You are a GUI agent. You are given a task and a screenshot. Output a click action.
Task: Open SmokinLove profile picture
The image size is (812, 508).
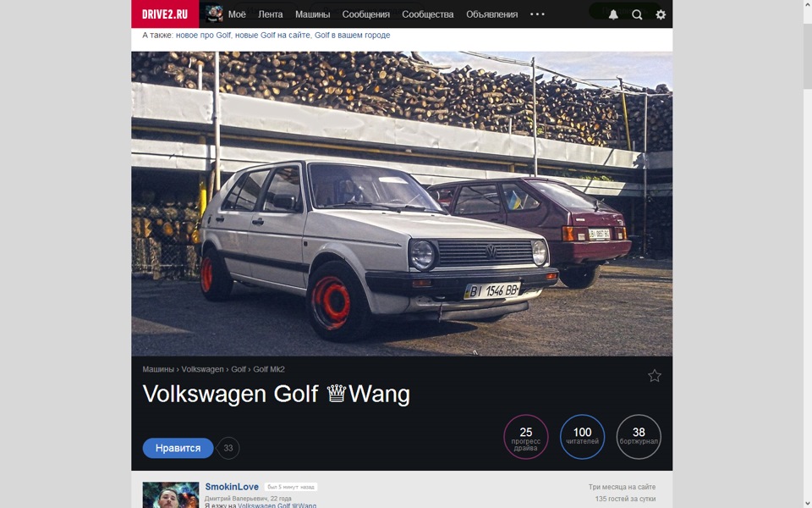170,495
